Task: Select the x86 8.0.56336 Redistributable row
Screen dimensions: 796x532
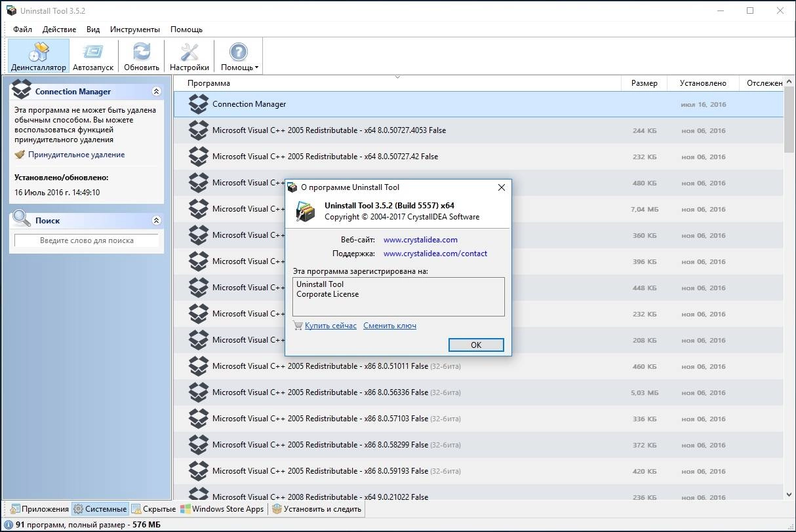Action: 479,392
